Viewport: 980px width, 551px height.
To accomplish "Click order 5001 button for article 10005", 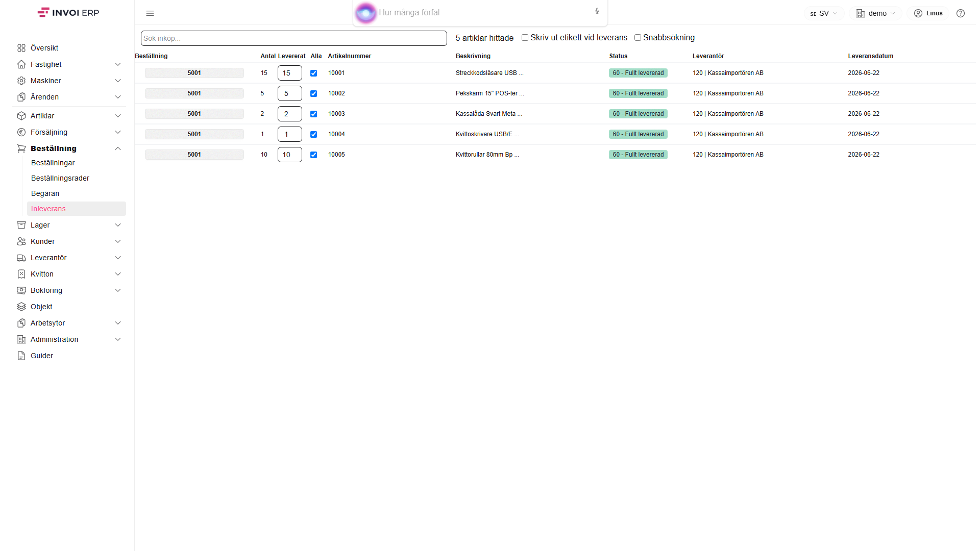I will (194, 155).
